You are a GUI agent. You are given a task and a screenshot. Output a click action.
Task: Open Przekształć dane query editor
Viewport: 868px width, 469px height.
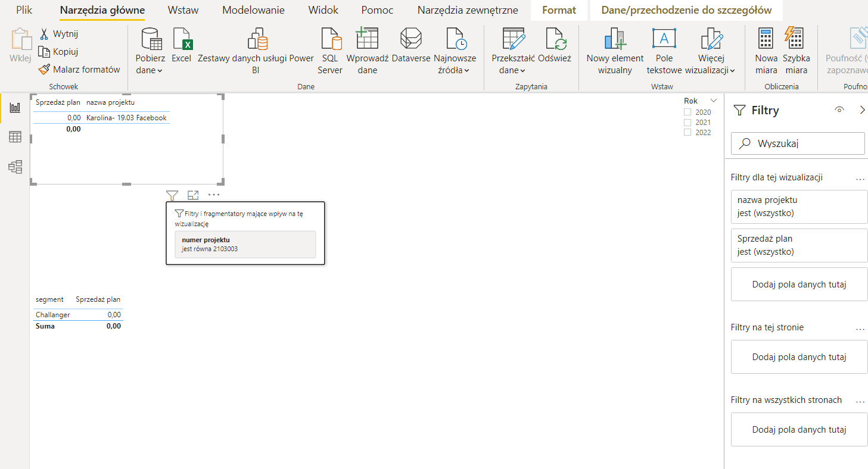[513, 51]
